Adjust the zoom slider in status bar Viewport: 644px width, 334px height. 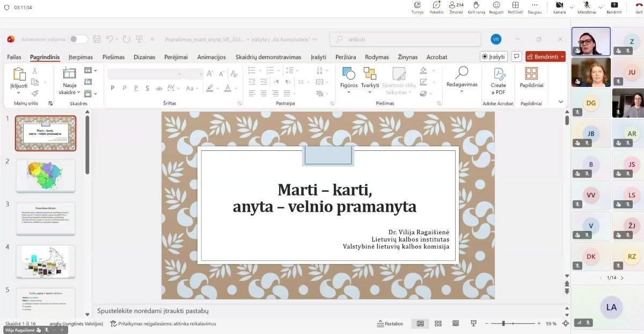[503, 323]
